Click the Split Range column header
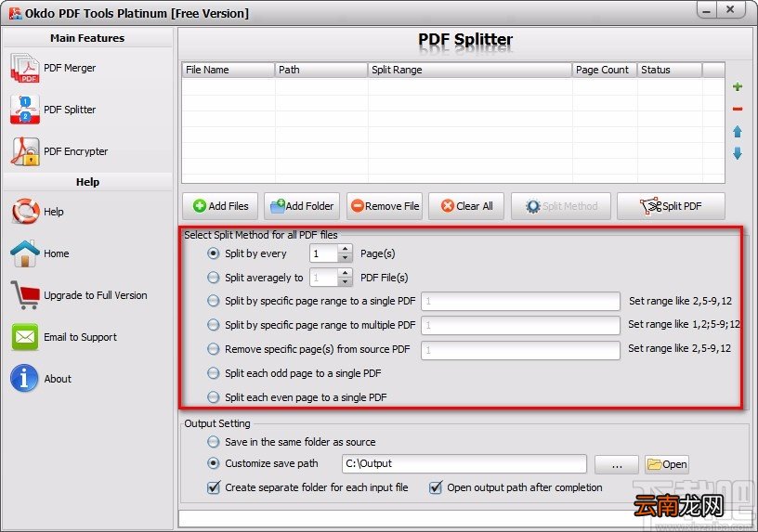The image size is (758, 532). 470,70
